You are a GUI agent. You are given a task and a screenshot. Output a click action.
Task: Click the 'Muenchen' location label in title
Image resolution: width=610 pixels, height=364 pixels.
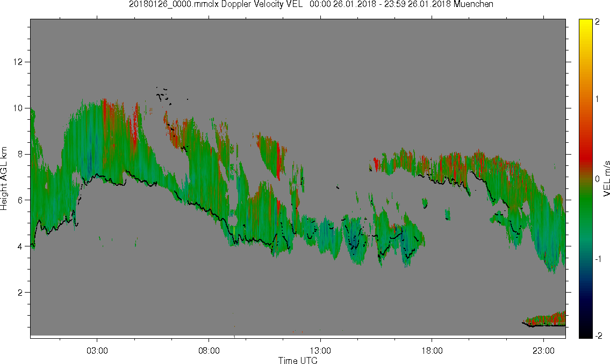pyautogui.click(x=473, y=4)
